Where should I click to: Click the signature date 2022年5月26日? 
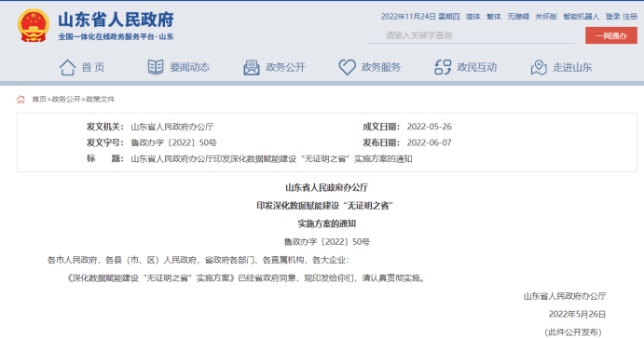(578, 314)
